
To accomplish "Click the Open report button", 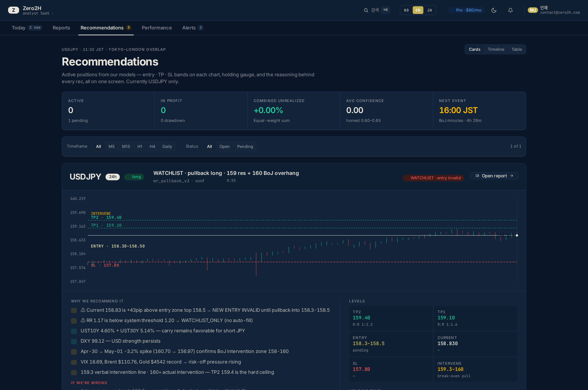I will pyautogui.click(x=494, y=176).
